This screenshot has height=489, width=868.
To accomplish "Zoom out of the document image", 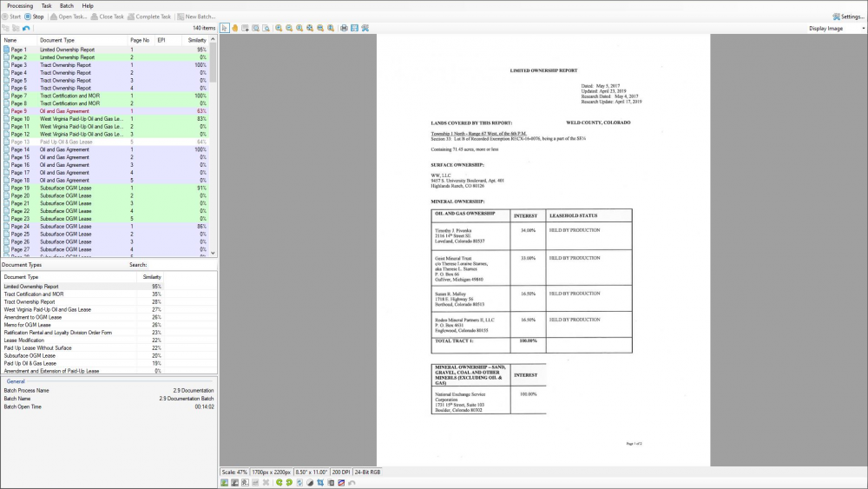I will (x=289, y=28).
